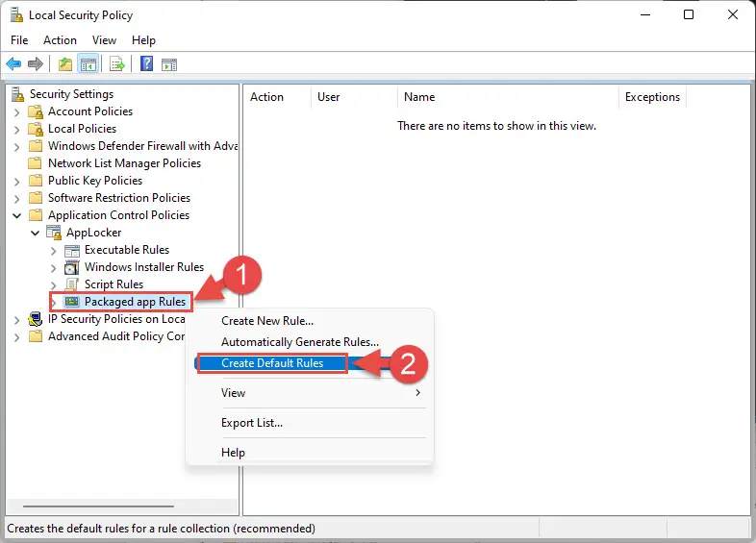Toggle the Show/Hide Action Pane icon
Viewport: 756px width, 543px height.
pyautogui.click(x=169, y=64)
